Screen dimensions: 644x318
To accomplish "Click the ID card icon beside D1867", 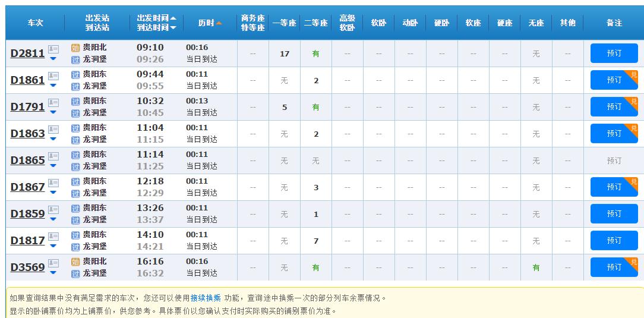I will pyautogui.click(x=53, y=183).
